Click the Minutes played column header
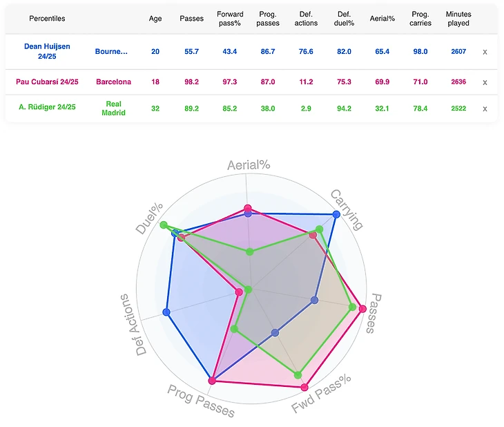Viewport: 504px width, 427px height. point(458,19)
